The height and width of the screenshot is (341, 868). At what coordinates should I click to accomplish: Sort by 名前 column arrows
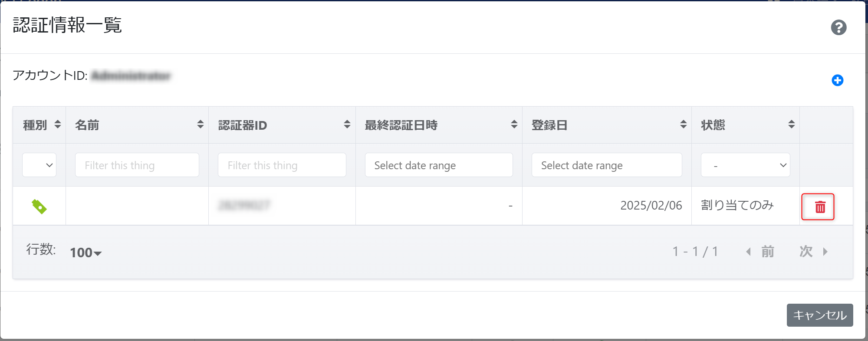(200, 125)
